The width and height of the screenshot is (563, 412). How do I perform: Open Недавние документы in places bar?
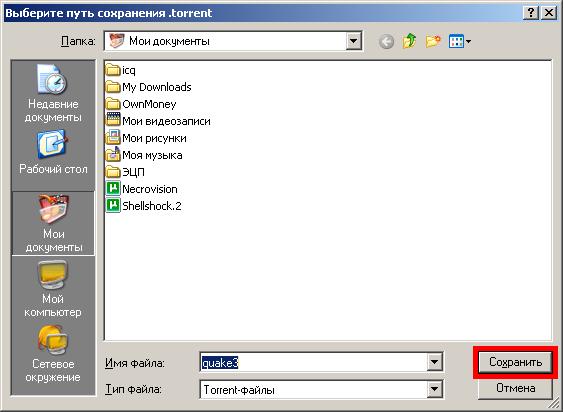(53, 93)
